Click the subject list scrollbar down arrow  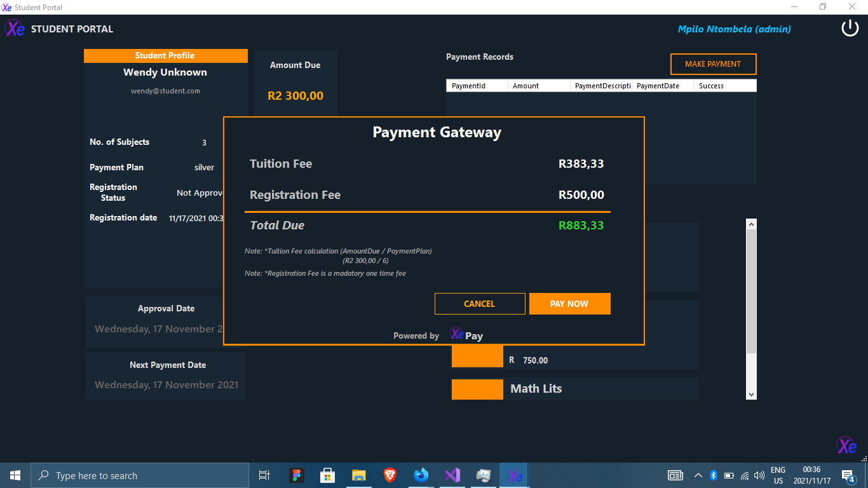pyautogui.click(x=752, y=395)
